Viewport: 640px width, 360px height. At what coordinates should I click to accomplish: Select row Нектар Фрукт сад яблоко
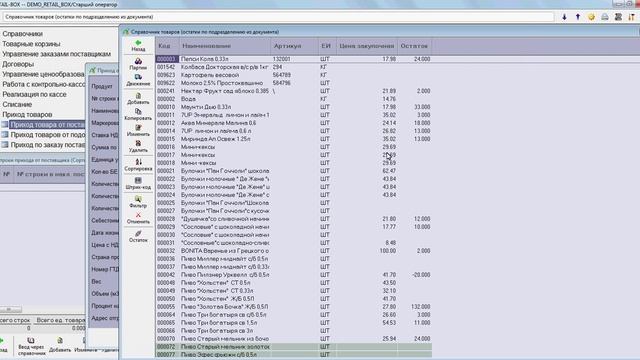pos(293,91)
